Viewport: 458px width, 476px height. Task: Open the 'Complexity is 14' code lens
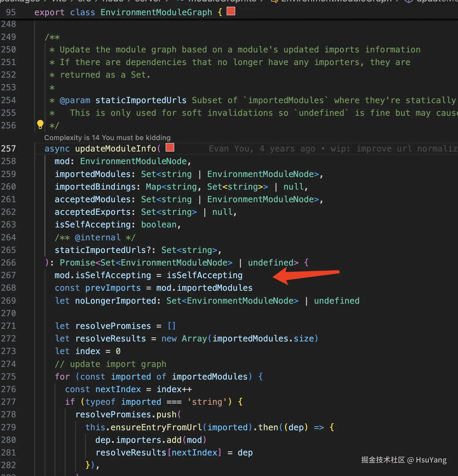point(107,137)
